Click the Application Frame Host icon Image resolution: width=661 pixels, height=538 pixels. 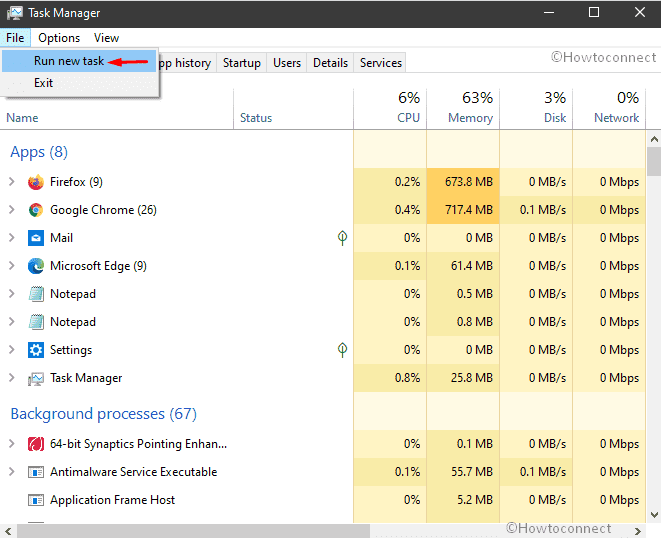[36, 500]
